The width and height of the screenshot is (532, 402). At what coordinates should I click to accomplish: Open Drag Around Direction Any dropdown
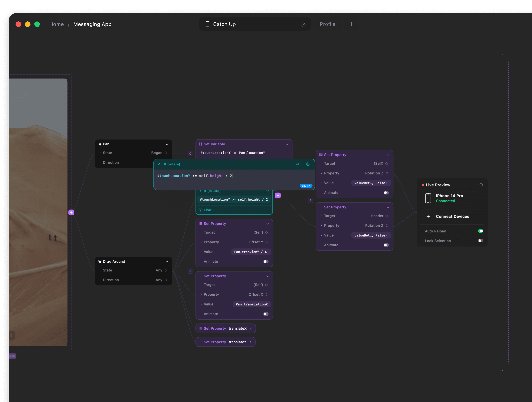pyautogui.click(x=161, y=280)
